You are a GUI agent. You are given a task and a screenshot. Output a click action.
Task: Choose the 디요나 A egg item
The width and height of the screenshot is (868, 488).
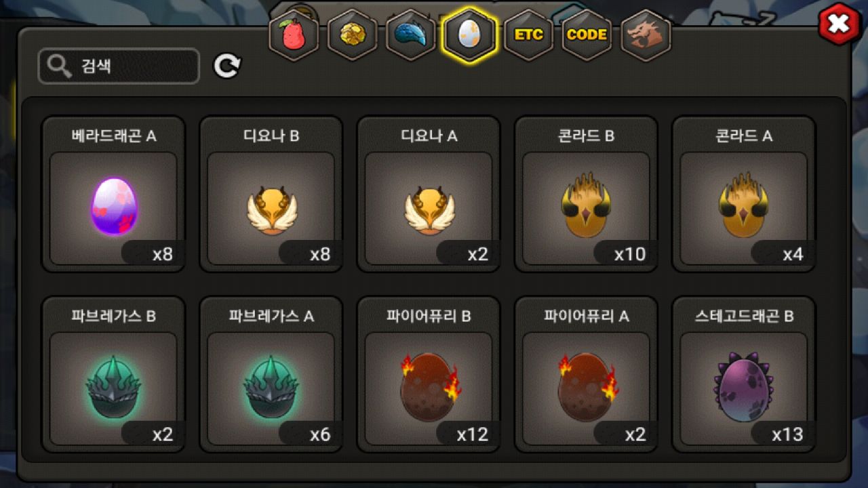coord(429,195)
